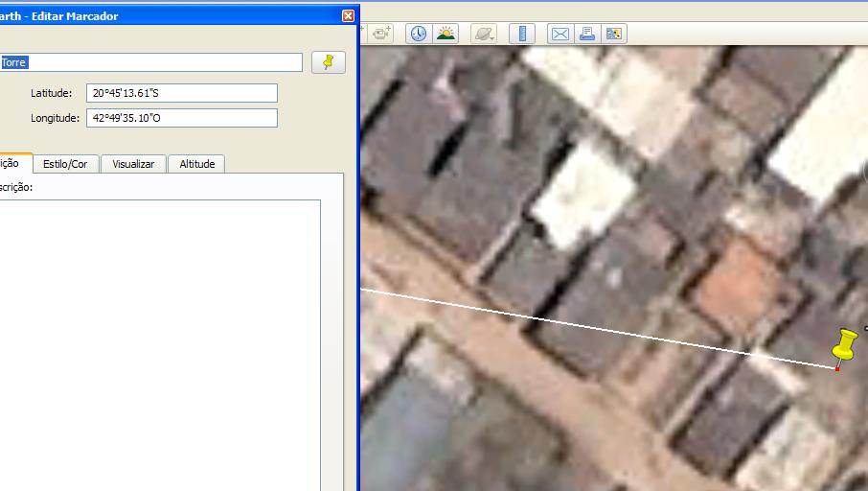Click the name field containing Torre
The height and width of the screenshot is (491, 868).
click(x=150, y=62)
